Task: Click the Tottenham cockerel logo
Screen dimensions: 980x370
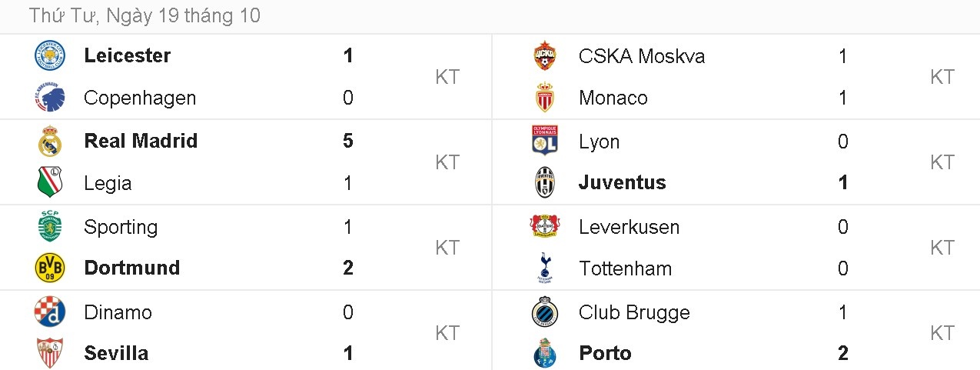Action: tap(545, 268)
